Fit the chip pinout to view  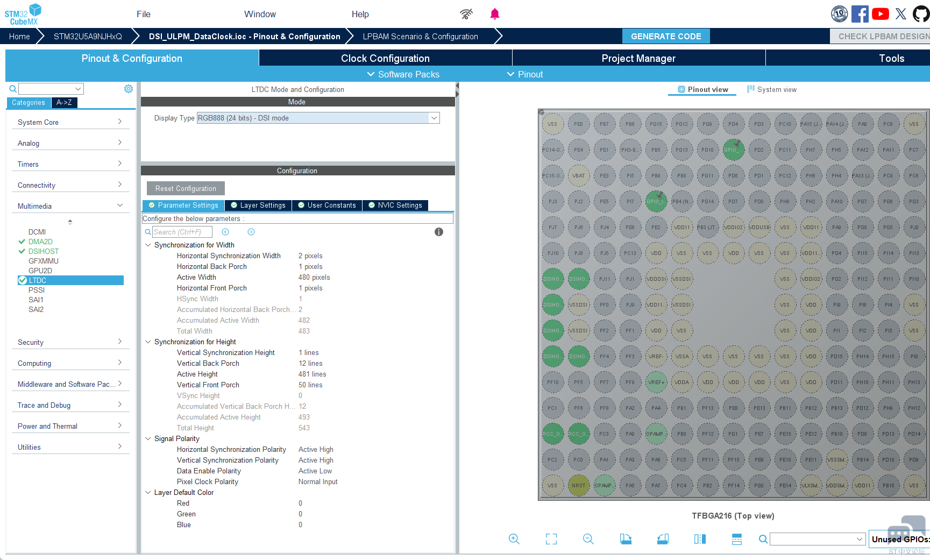click(x=551, y=539)
